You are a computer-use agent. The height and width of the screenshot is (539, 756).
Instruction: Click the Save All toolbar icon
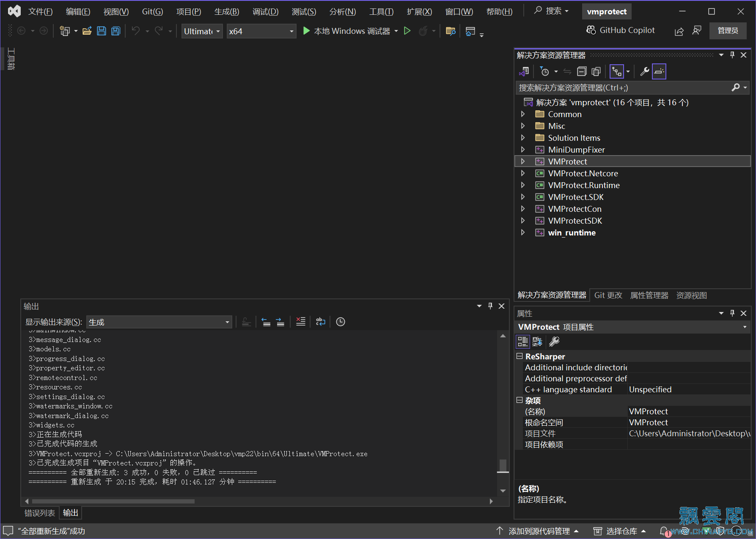click(116, 31)
